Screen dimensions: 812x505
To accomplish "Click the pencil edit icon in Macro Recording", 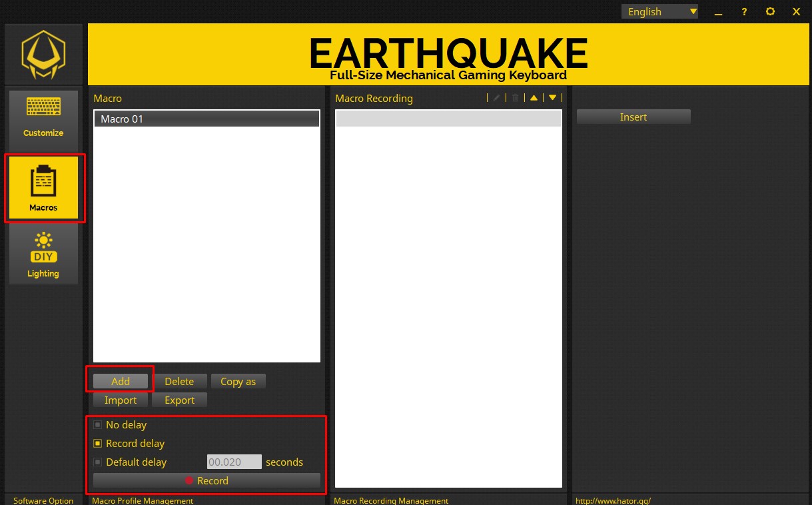I will coord(496,98).
